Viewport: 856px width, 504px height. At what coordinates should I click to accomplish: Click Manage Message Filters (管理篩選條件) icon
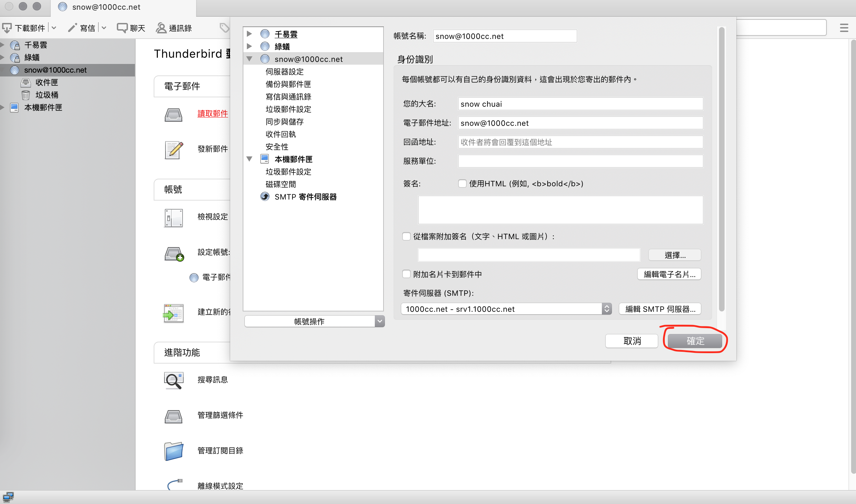tap(173, 416)
